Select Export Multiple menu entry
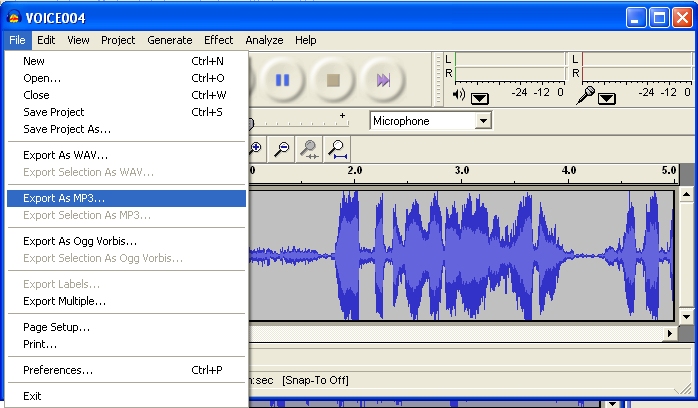 tap(64, 301)
